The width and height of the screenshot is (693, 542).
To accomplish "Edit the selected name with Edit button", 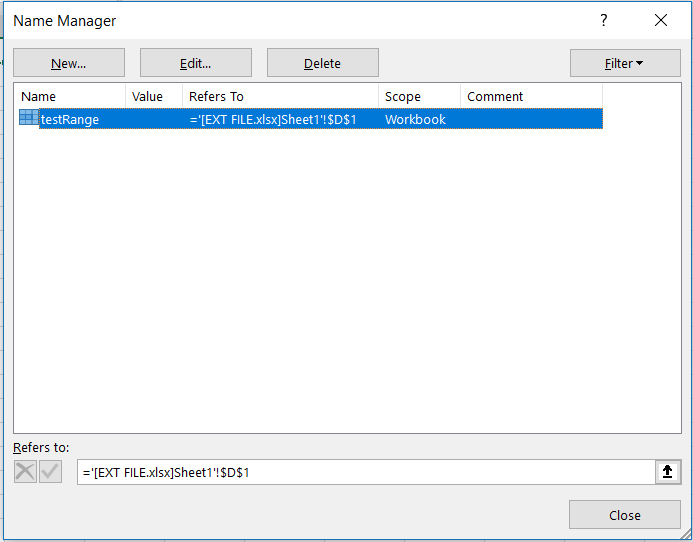I will pos(196,63).
